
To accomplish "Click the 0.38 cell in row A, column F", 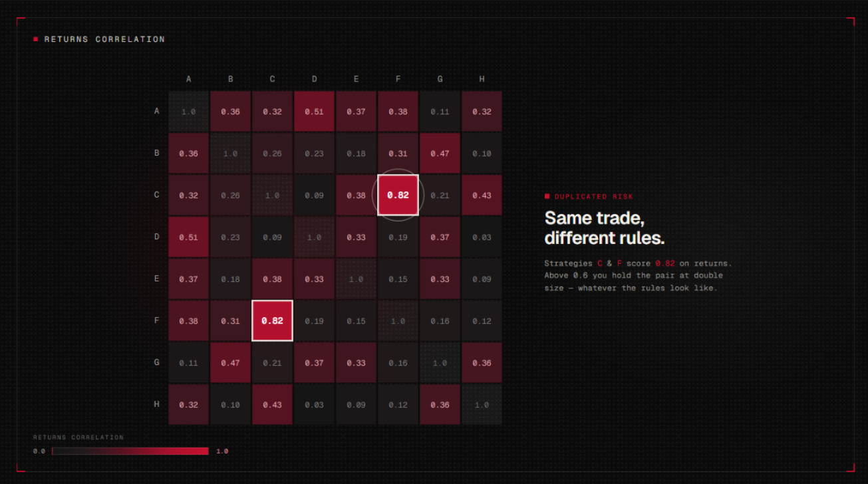I will (x=398, y=111).
